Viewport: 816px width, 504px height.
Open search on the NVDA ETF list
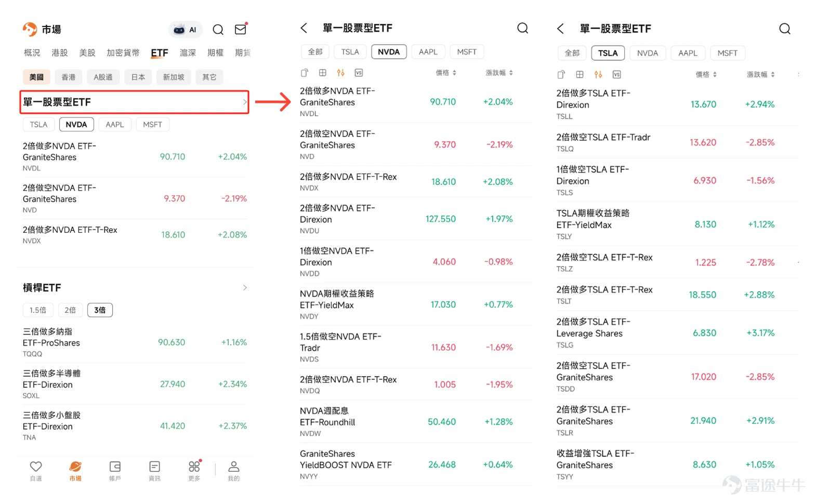click(523, 28)
